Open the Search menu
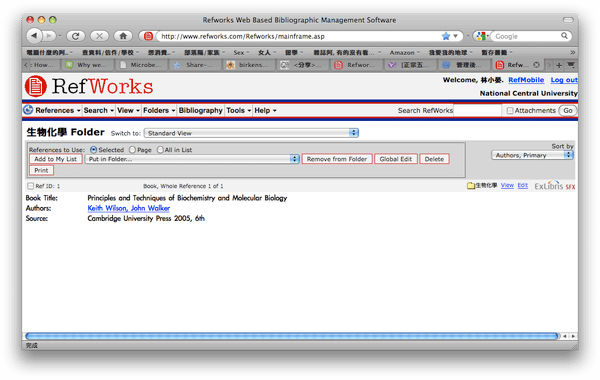This screenshot has height=380, width=600. tap(99, 110)
